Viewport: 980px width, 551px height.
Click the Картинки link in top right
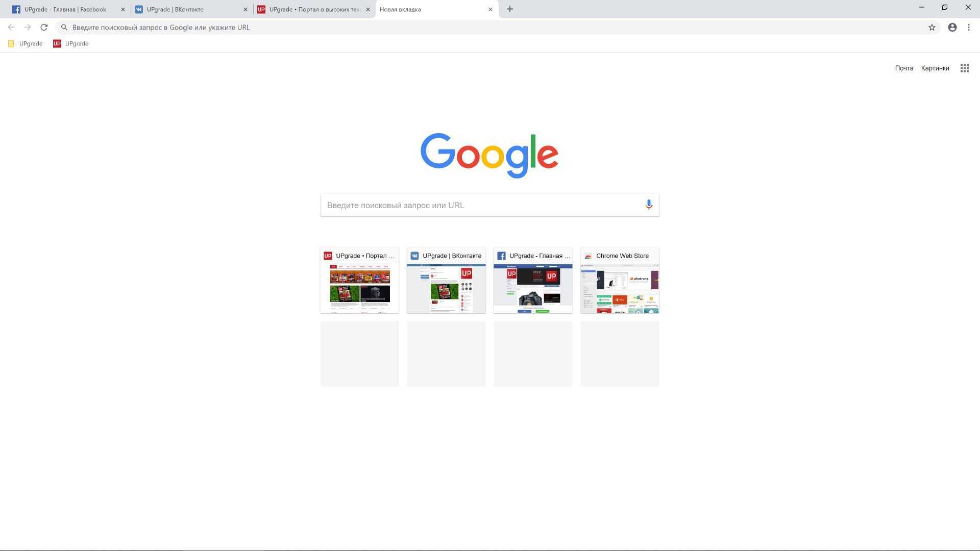coord(936,67)
